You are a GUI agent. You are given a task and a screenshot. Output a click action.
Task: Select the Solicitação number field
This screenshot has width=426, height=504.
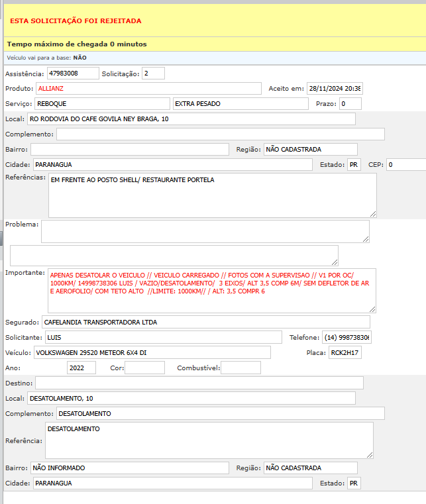tap(153, 73)
